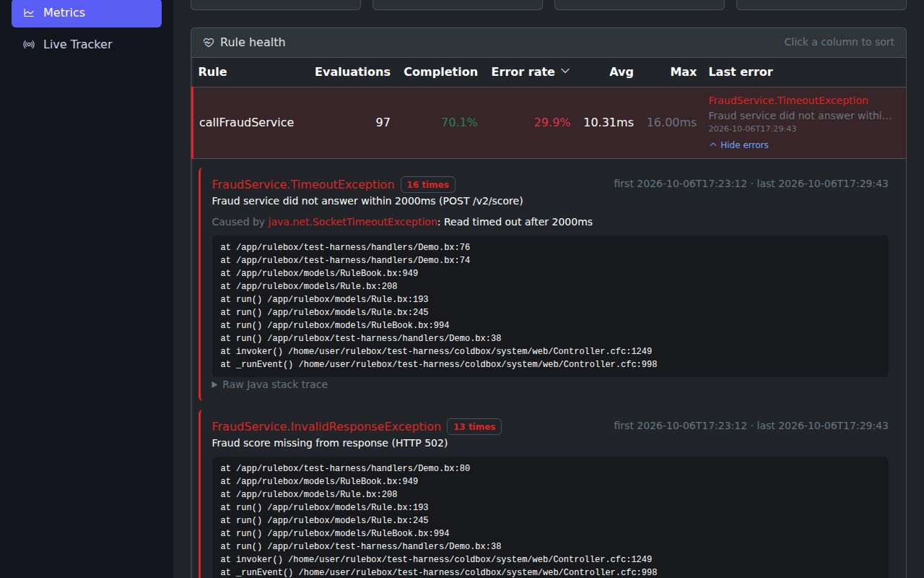Click the FraudService.InvalidResponseException heading
Viewport: 924px width, 578px height.
[326, 426]
